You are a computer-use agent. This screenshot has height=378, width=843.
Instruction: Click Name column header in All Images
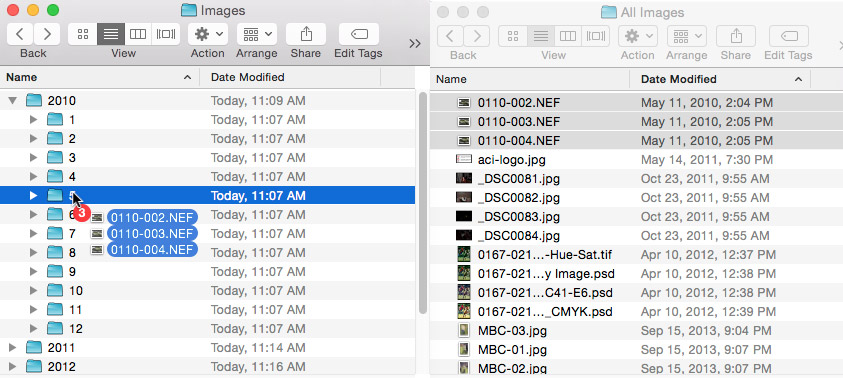[530, 79]
